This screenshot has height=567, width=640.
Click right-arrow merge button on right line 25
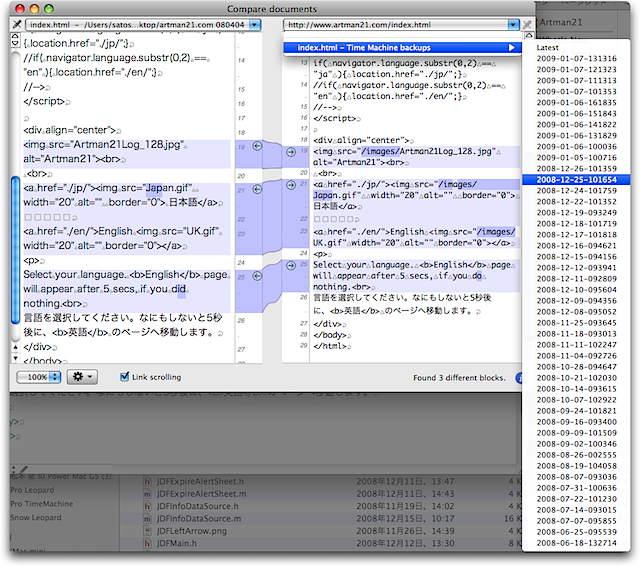(291, 266)
